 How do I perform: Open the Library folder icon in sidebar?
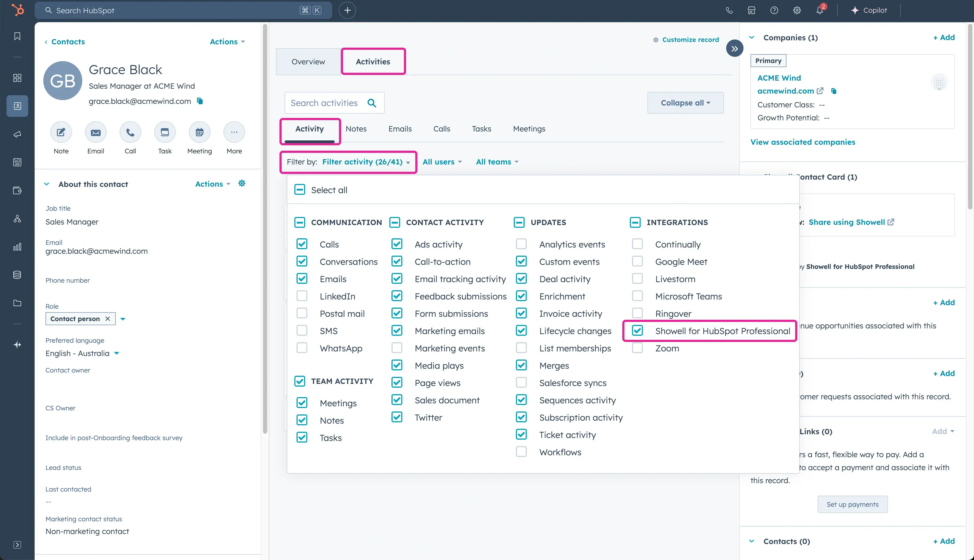(17, 303)
